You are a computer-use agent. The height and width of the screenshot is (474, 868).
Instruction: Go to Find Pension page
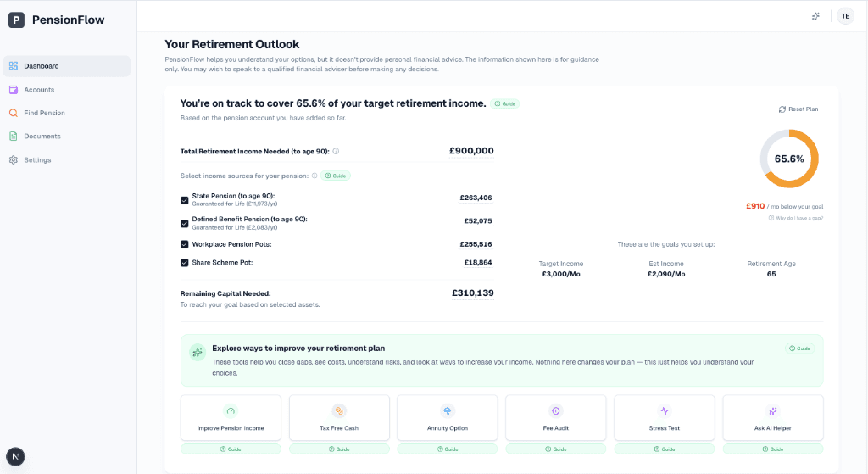pos(67,113)
